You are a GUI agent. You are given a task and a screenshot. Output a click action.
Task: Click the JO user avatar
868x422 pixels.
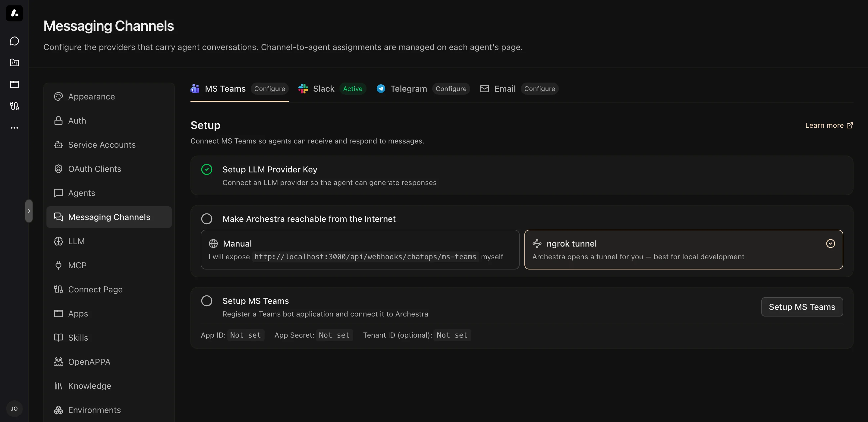click(x=14, y=408)
